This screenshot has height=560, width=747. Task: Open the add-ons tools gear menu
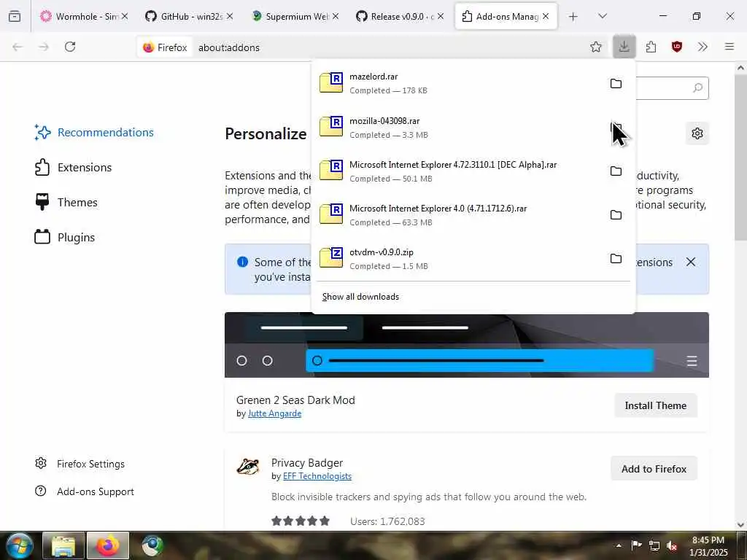coord(697,133)
